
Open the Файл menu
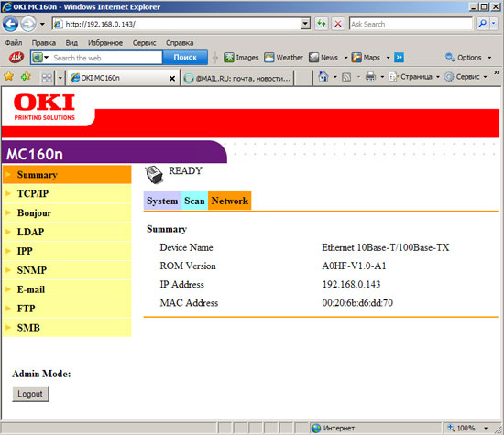tap(14, 43)
